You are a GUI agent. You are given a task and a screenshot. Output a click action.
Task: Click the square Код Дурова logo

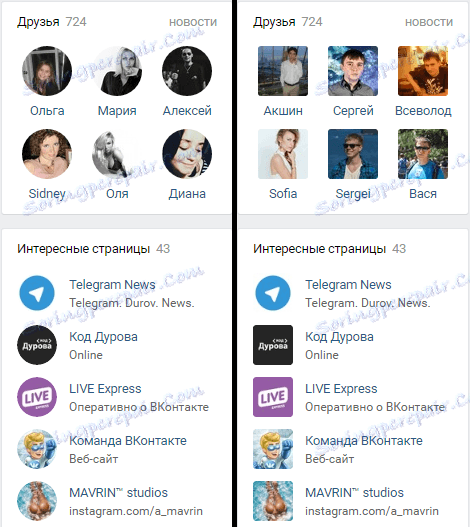point(273,345)
